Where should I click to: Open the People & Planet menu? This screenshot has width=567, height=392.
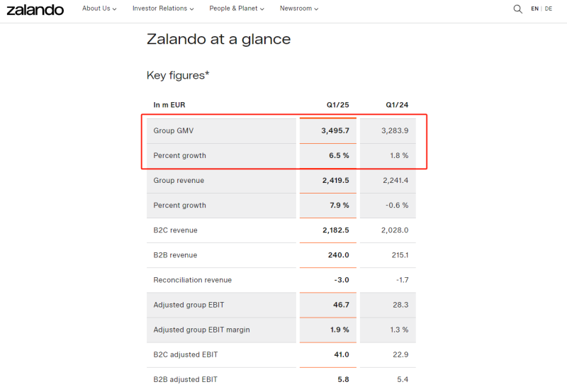[x=237, y=9]
